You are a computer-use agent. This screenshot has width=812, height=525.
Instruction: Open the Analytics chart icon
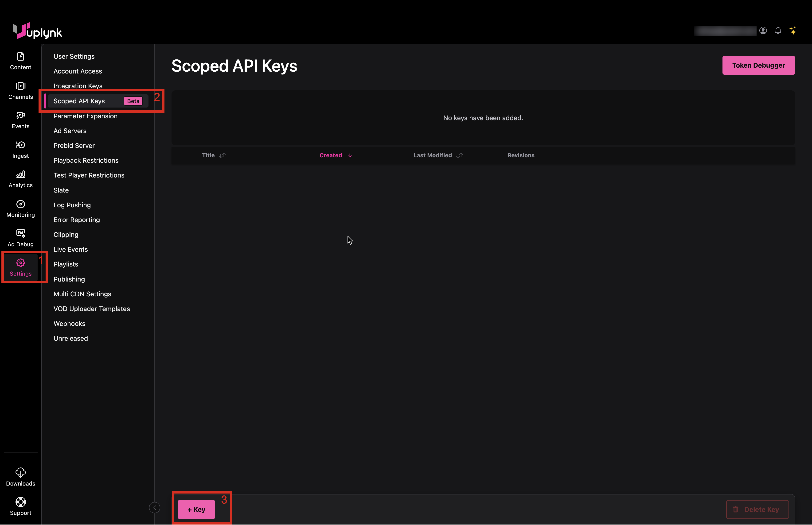pyautogui.click(x=20, y=174)
